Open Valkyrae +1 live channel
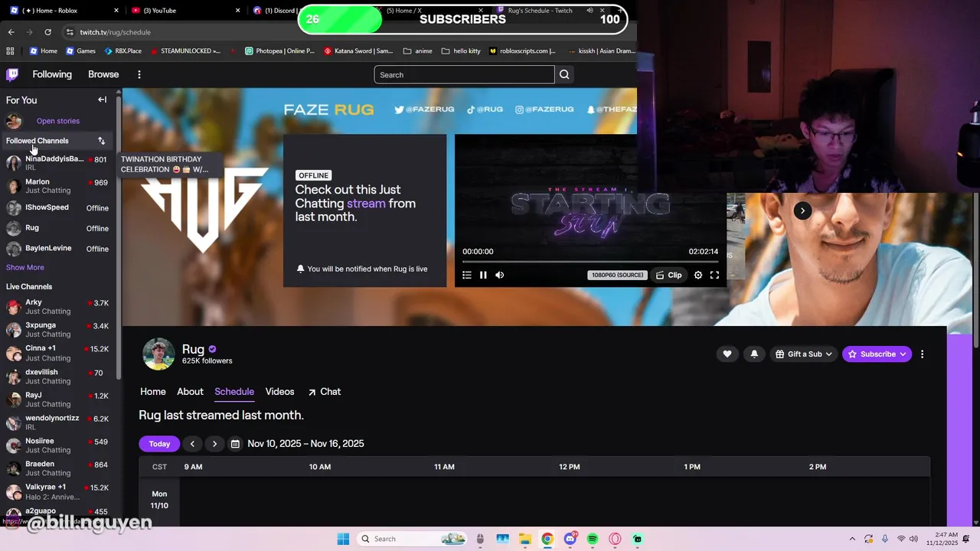Image resolution: width=980 pixels, height=551 pixels. click(57, 491)
